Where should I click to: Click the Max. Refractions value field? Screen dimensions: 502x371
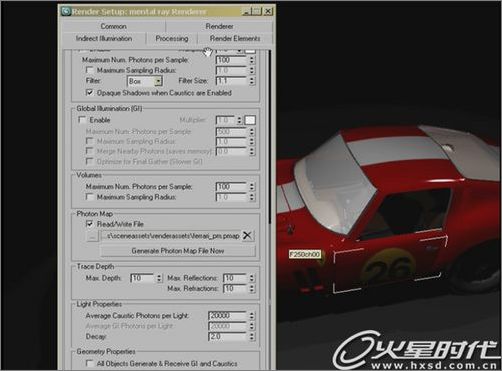point(235,288)
